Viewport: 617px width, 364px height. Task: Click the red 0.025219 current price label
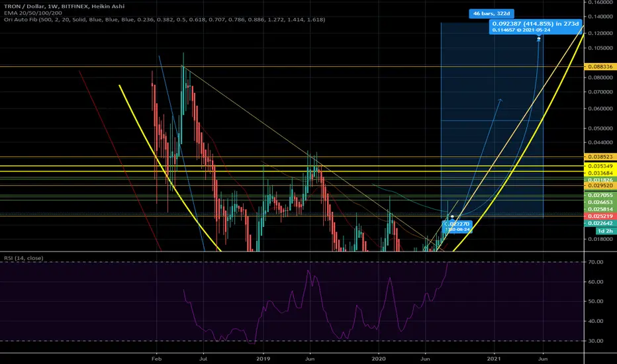tap(600, 216)
